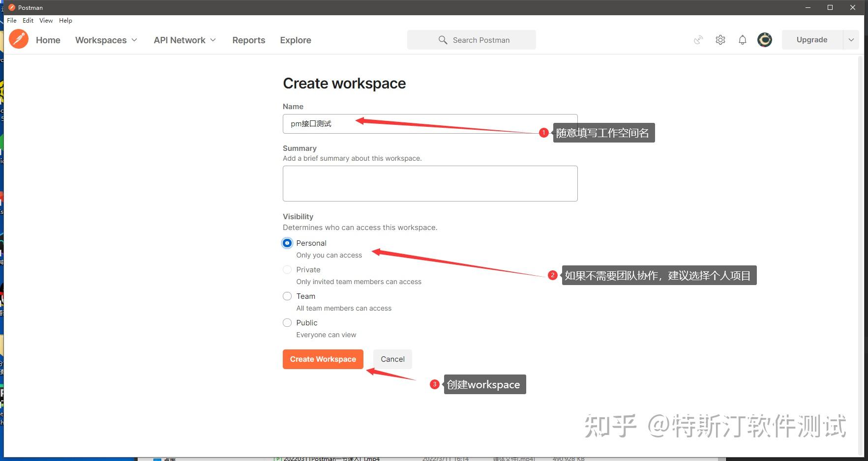Close the Postman window
This screenshot has width=868, height=461.
tap(853, 7)
